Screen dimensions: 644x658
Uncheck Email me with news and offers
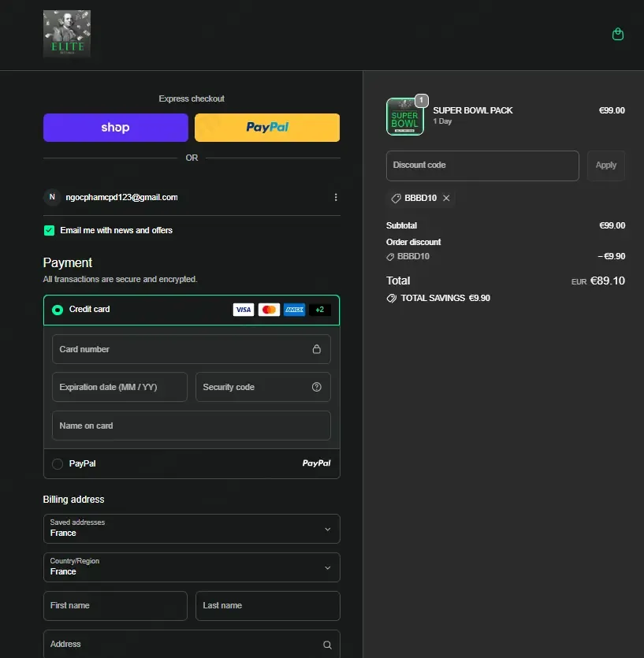tap(49, 230)
